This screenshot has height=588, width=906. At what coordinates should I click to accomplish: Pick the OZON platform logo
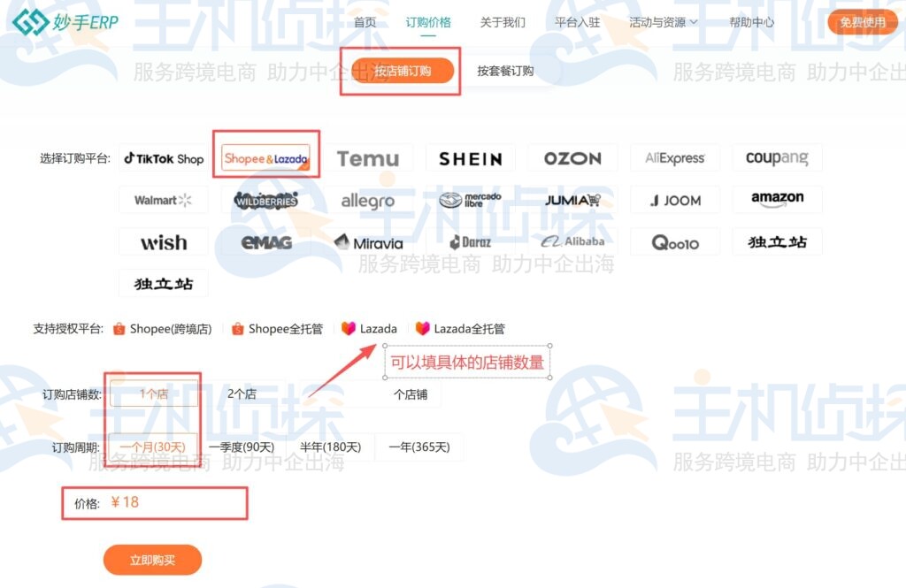point(572,159)
